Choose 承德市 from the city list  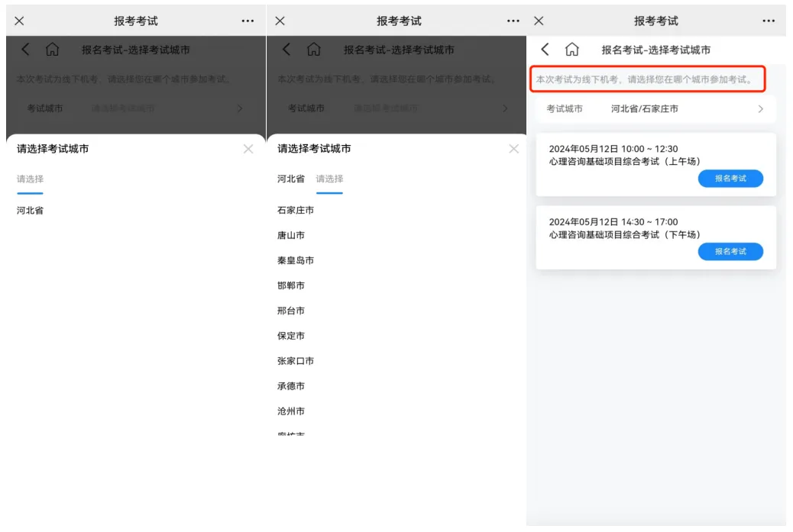[x=291, y=386]
